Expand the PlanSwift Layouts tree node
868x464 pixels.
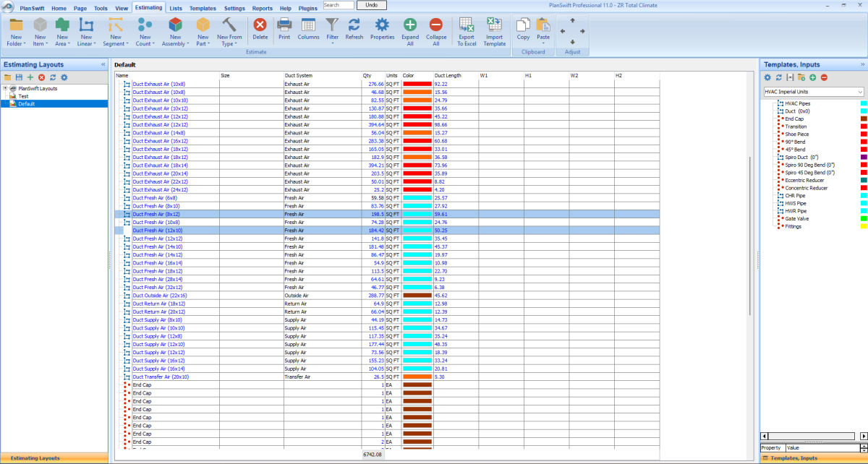6,88
